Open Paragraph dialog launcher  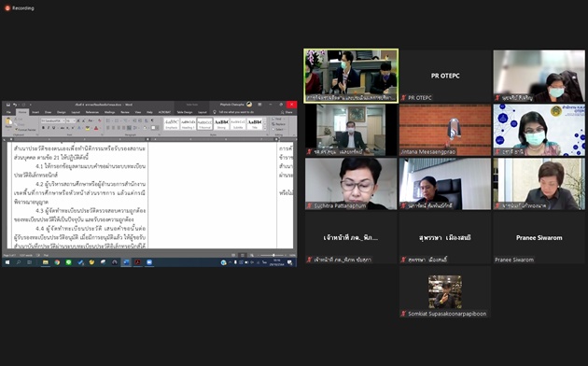tap(159, 134)
